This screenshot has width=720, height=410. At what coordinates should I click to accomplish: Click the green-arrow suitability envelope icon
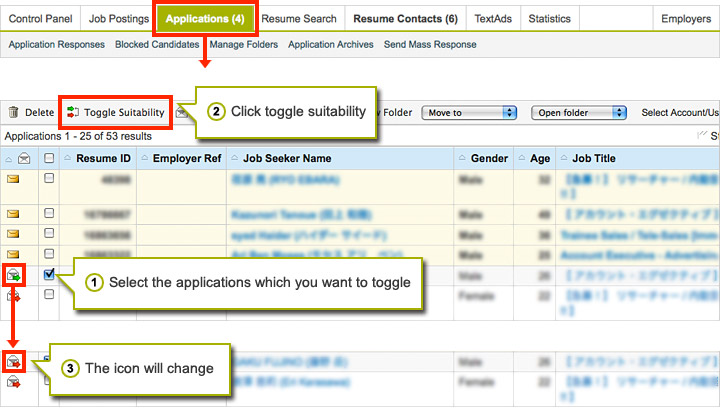pos(14,275)
